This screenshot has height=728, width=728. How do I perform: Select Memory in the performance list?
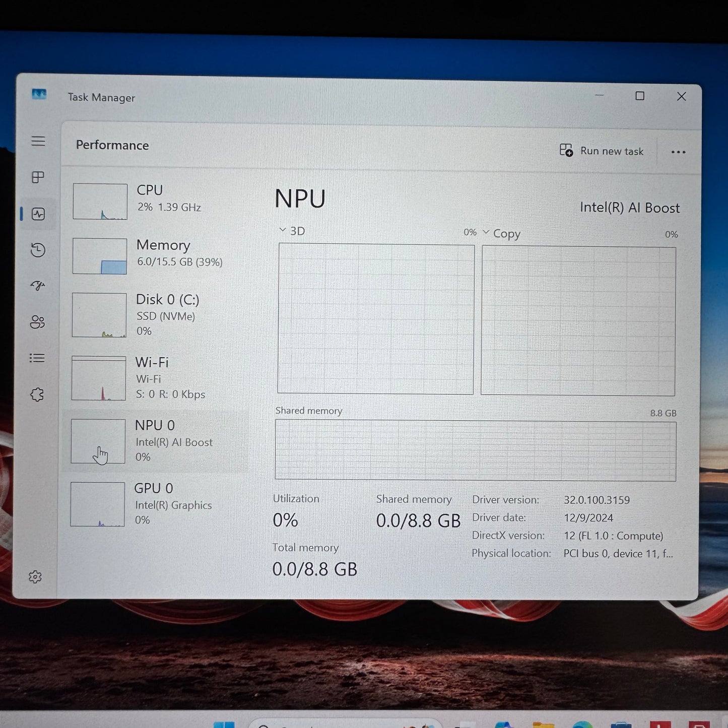tap(155, 255)
